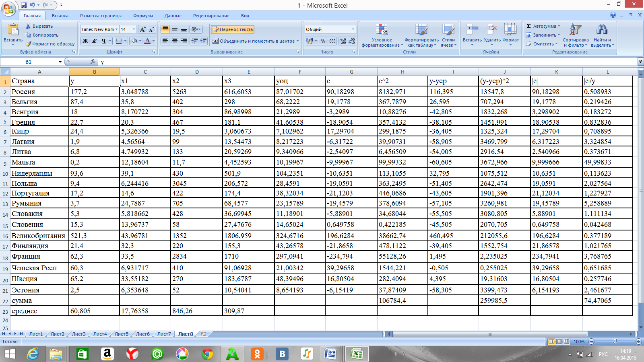Viewport: 644px width, 362px height.
Task: Click the Автосумма (AutoSum) button
Action: (x=541, y=26)
